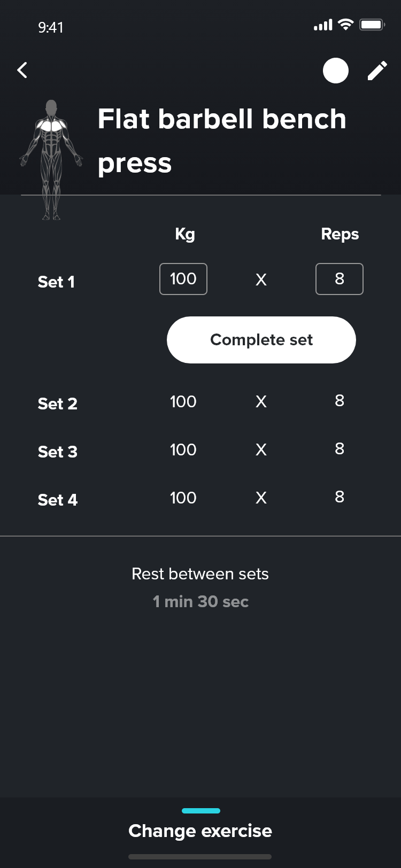
Task: Tap the muscle anatomy figure
Action: pos(51,159)
